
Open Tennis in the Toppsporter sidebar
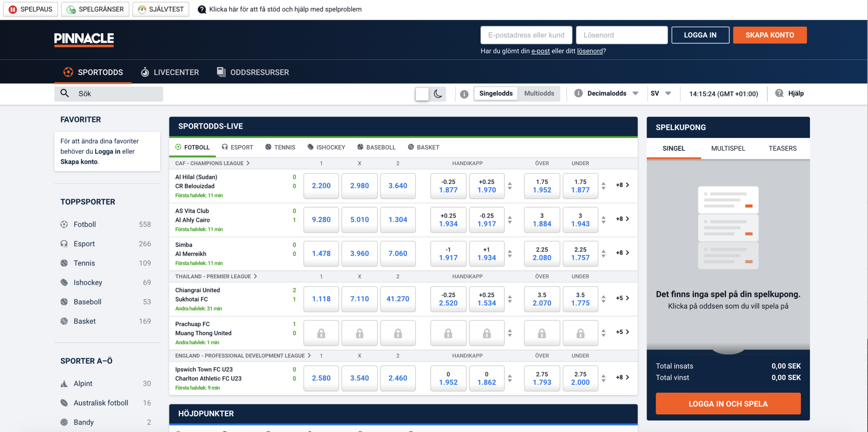84,263
